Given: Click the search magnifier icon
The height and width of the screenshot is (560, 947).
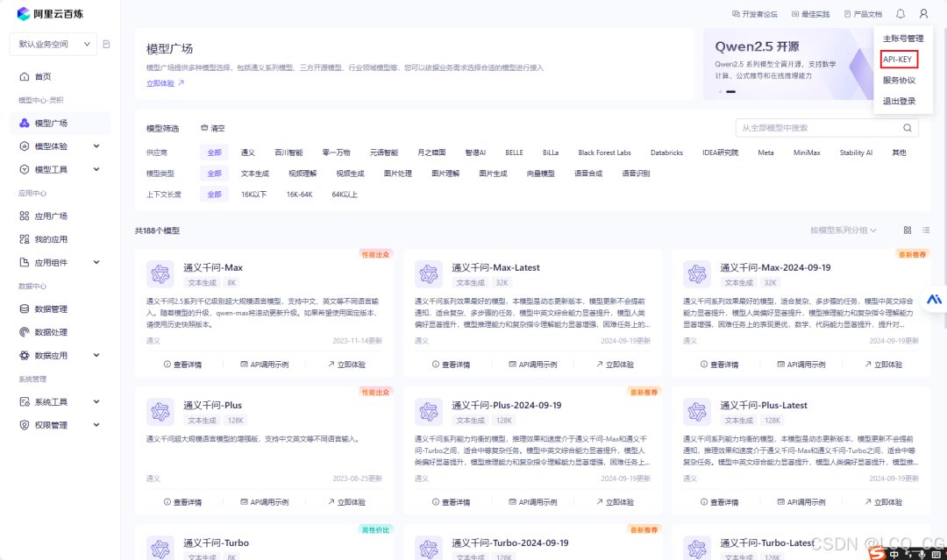Looking at the screenshot, I should pyautogui.click(x=908, y=128).
